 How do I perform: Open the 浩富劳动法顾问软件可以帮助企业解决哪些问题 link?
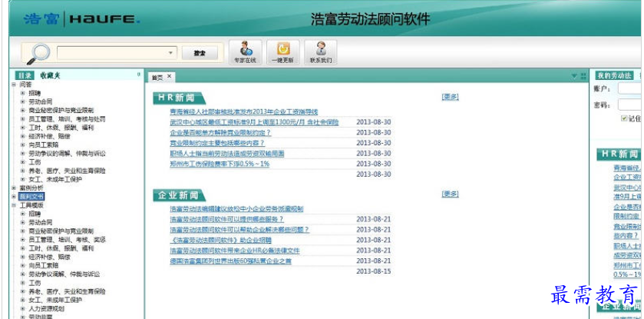pos(239,229)
